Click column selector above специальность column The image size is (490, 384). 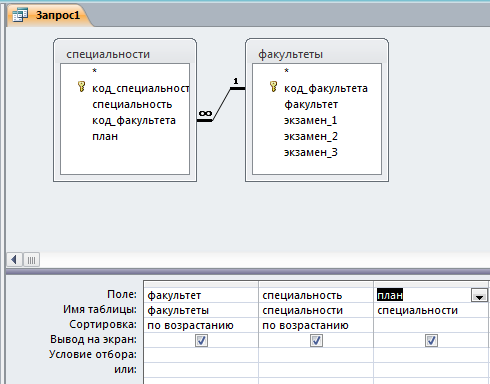point(316,284)
